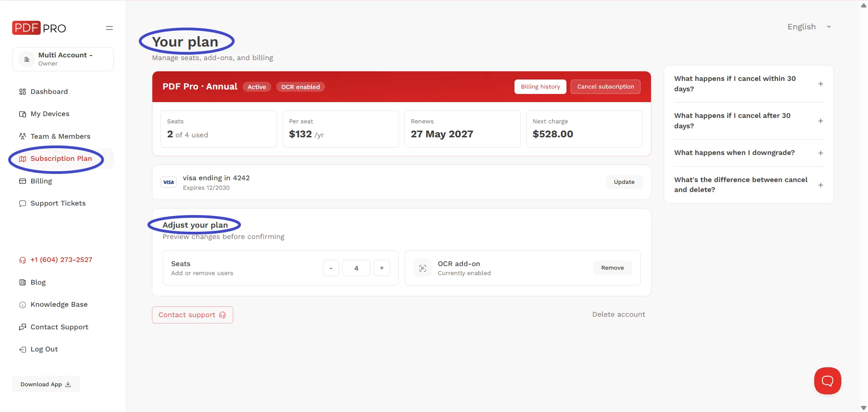This screenshot has height=412, width=868.
Task: Open the red live chat bubble
Action: tap(827, 381)
